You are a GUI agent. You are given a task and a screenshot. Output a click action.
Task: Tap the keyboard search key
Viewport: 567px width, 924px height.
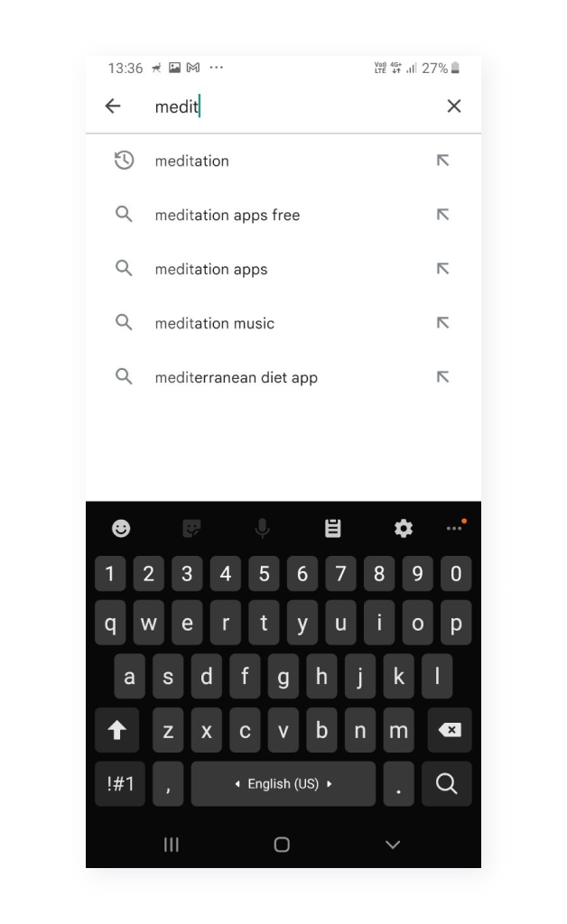coord(446,783)
